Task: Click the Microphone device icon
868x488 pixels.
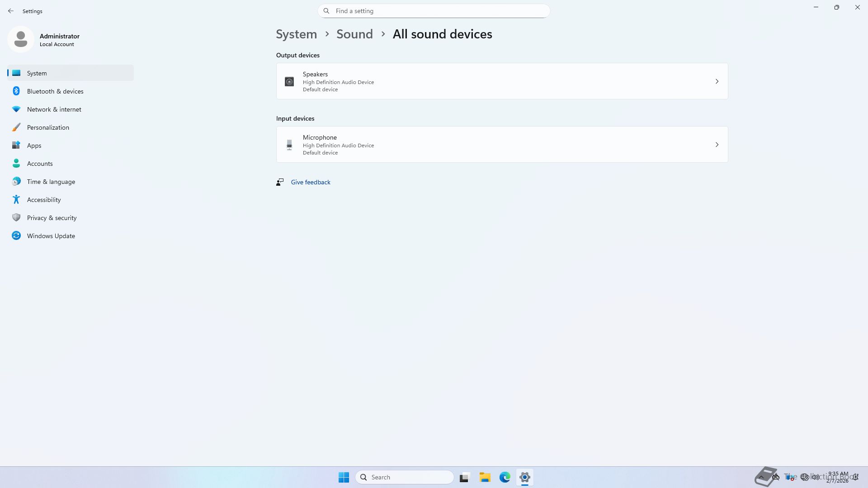Action: pos(289,145)
